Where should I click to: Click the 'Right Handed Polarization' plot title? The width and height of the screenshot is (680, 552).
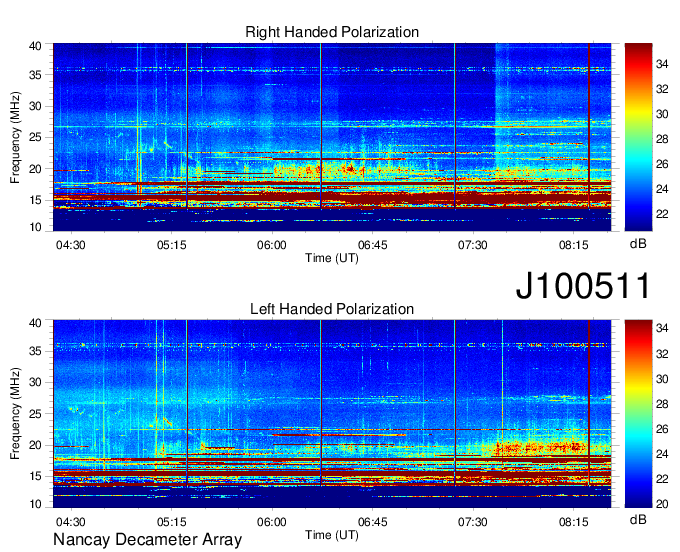click(x=332, y=32)
